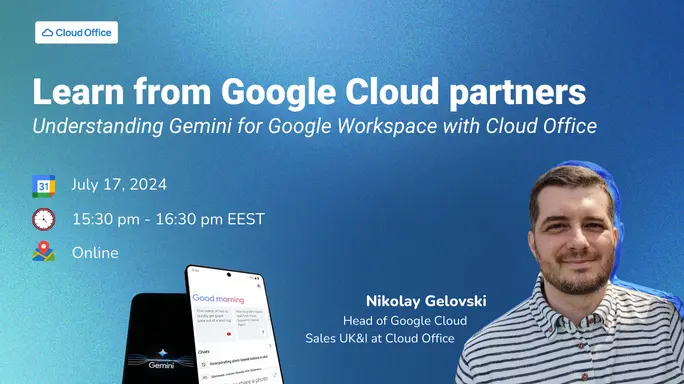
Task: Click the red clock icon
Action: 44,219
